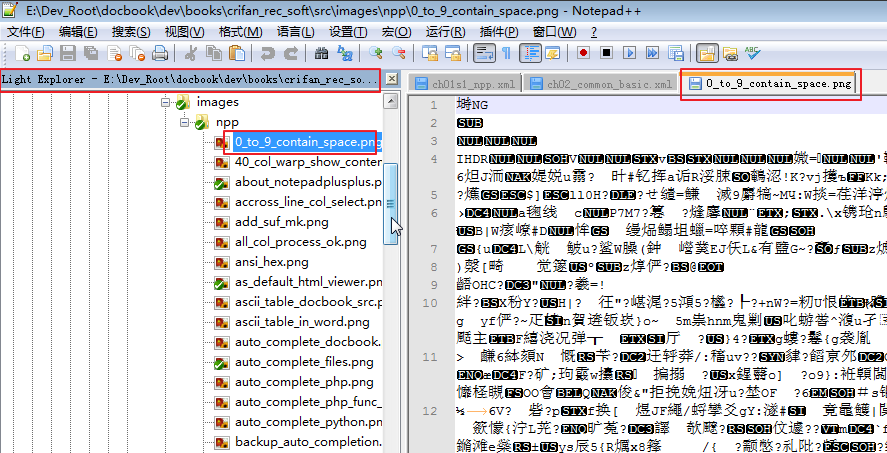Click the Copy toolbar icon
The width and height of the screenshot is (887, 453).
point(214,53)
